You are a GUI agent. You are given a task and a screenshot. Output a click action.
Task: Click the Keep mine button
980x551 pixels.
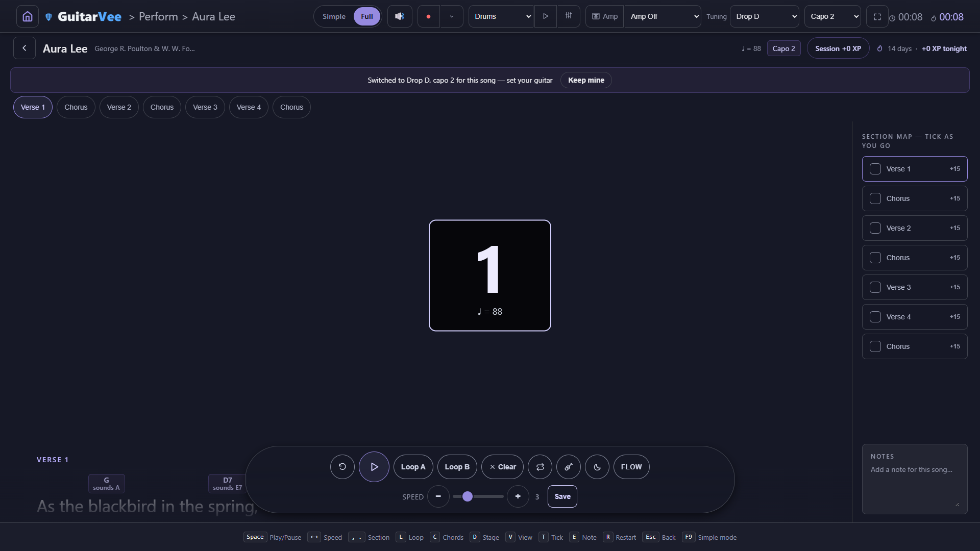pyautogui.click(x=586, y=80)
